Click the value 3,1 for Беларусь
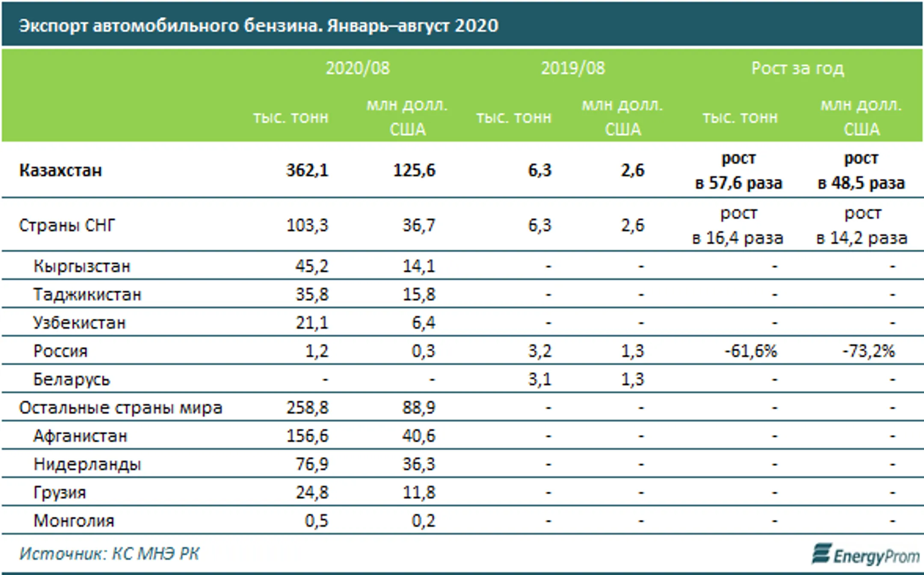This screenshot has height=575, width=924. click(x=540, y=379)
